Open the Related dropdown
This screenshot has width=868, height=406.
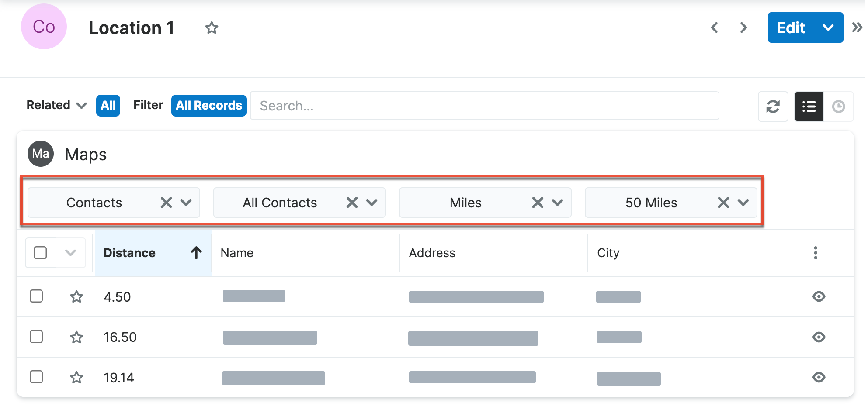pos(56,105)
